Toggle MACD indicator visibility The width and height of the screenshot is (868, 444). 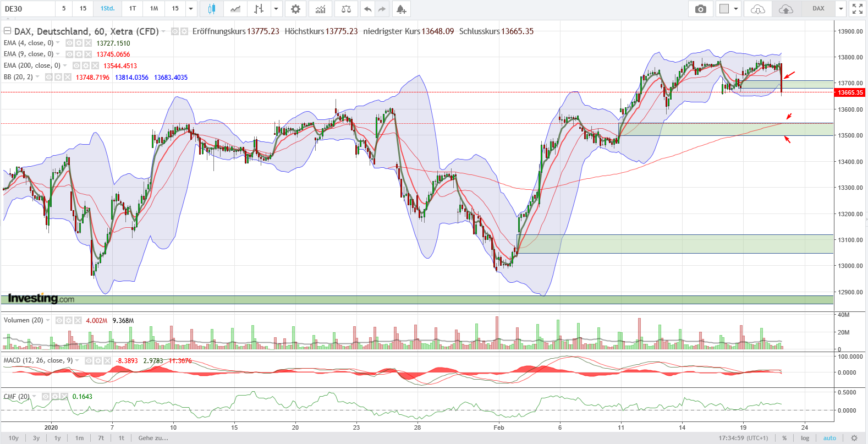pyautogui.click(x=89, y=361)
